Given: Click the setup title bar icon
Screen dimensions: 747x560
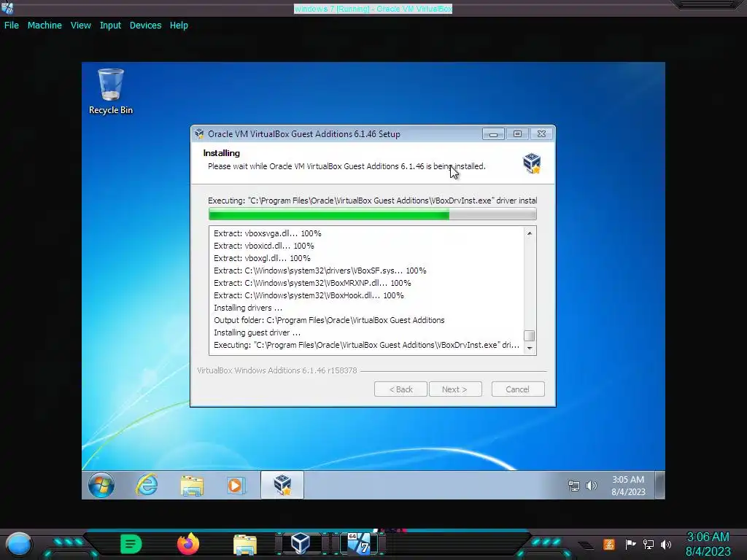Looking at the screenshot, I should [x=200, y=134].
